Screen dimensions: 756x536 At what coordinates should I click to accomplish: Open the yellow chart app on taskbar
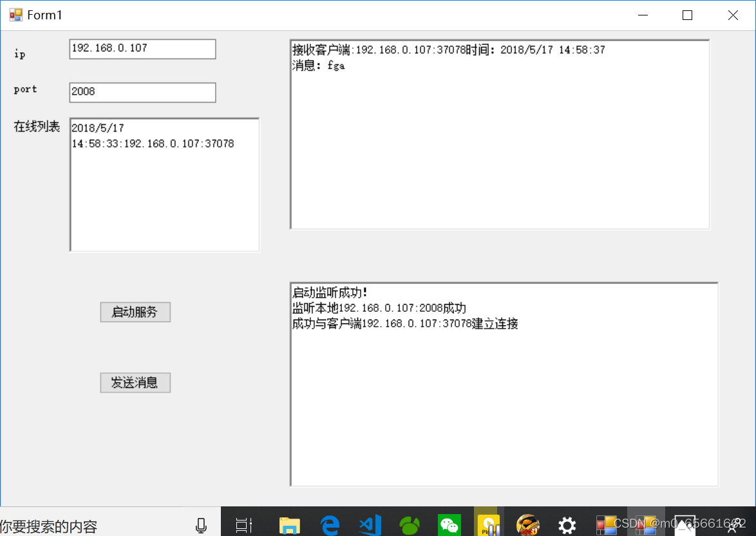click(x=488, y=526)
